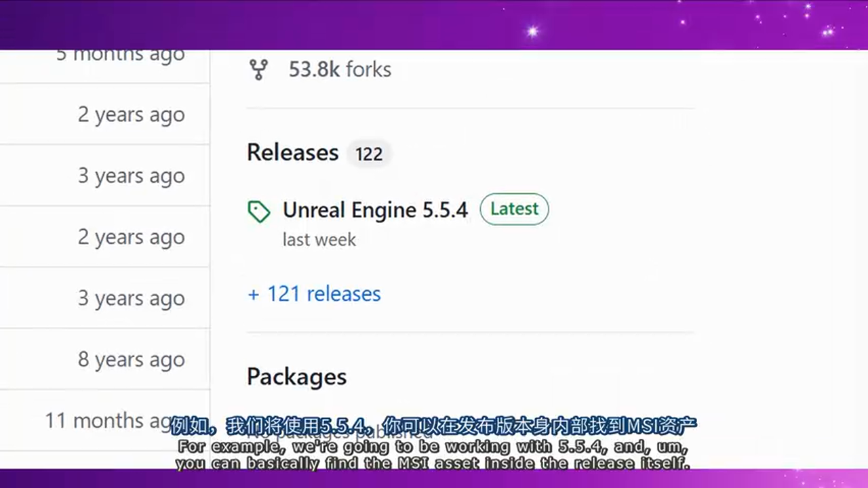Click the fork icon beside 53.8k forks
The width and height of the screenshot is (868, 488).
click(x=258, y=69)
